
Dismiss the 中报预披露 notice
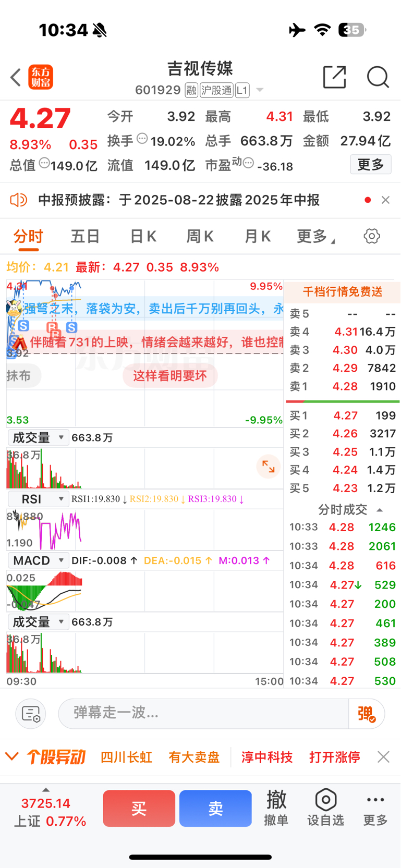click(385, 200)
